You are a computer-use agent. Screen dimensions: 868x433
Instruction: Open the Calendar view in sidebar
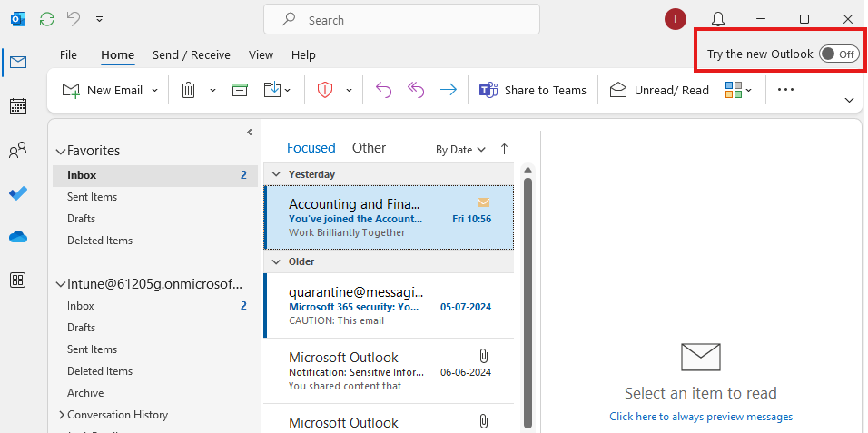point(18,106)
